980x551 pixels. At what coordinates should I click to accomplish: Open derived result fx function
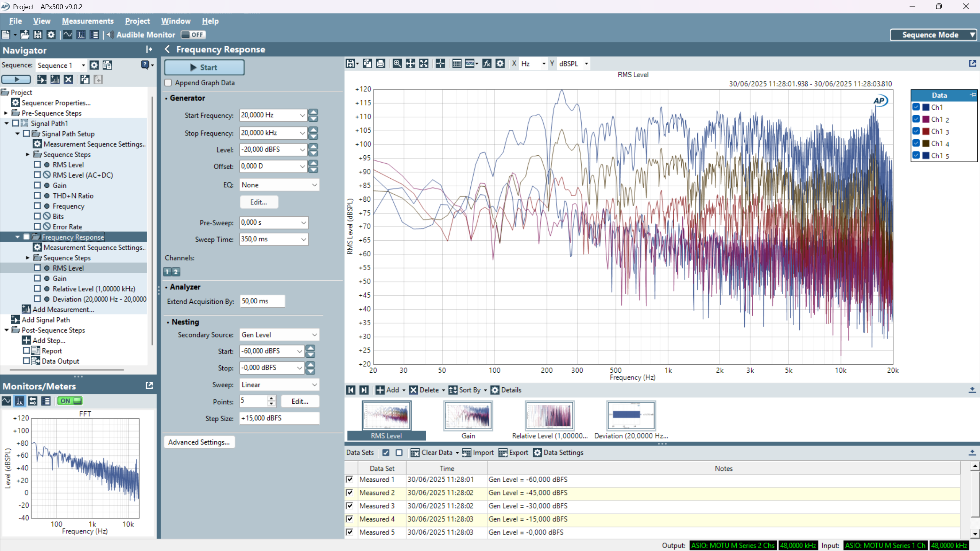point(487,64)
